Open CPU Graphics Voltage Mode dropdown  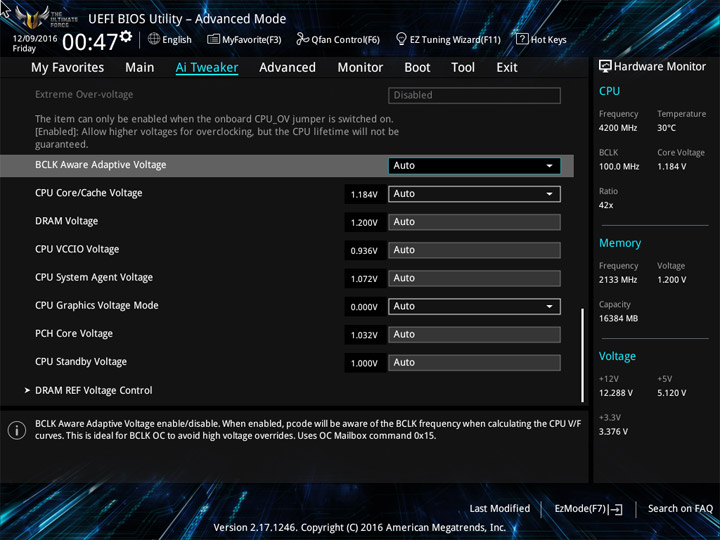click(x=474, y=306)
